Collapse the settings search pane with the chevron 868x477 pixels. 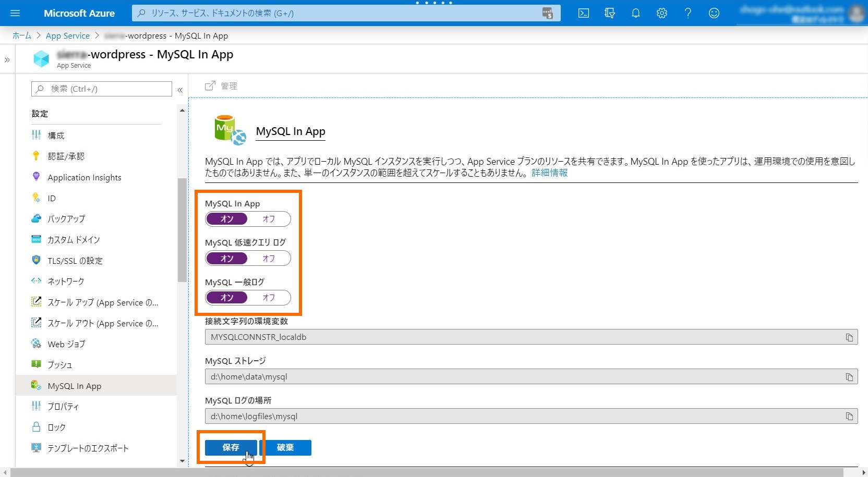pos(180,89)
